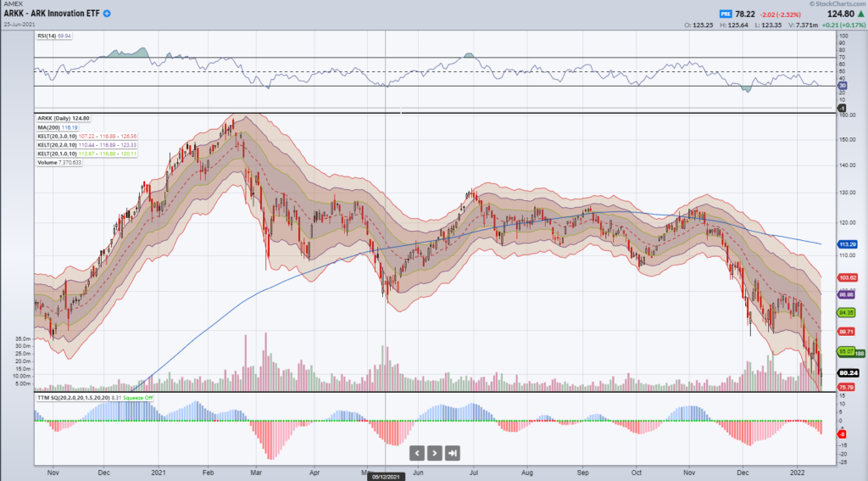Click the purple 98.98 price tag
This screenshot has width=868, height=481.
tap(847, 295)
